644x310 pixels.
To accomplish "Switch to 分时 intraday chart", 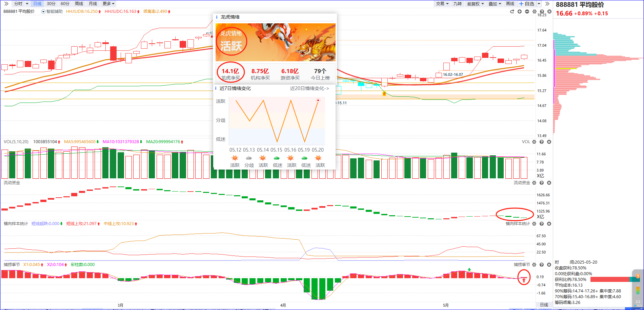I will 18,4.
